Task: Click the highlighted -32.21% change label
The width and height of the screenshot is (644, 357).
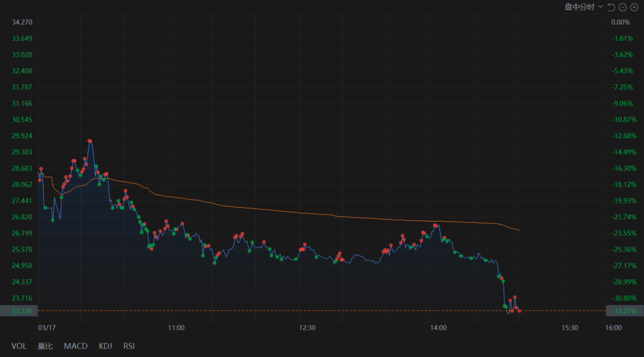Action: pyautogui.click(x=623, y=311)
